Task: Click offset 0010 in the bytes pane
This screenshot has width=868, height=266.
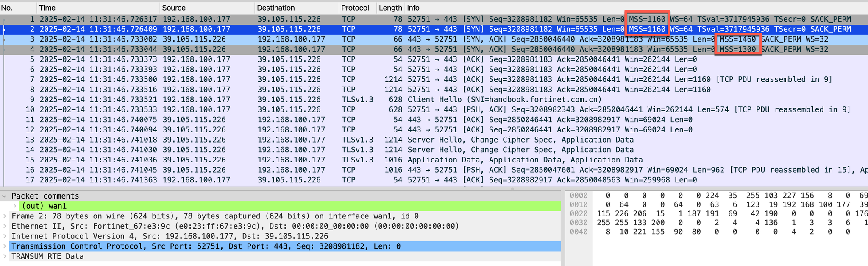Action: (579, 205)
